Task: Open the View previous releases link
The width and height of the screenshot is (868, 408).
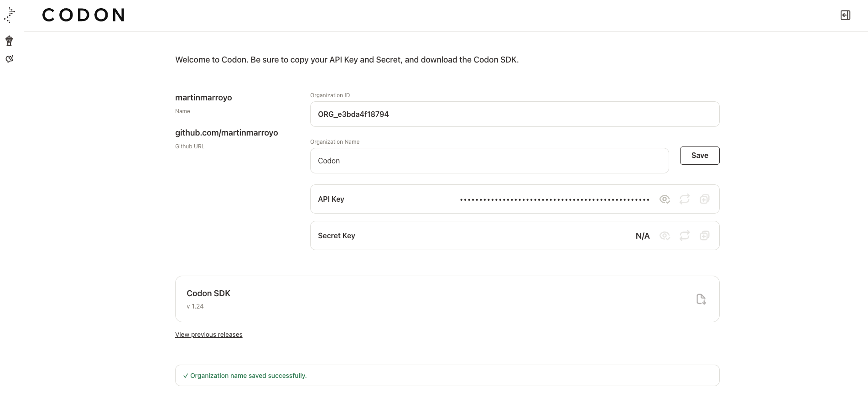Action: (208, 335)
